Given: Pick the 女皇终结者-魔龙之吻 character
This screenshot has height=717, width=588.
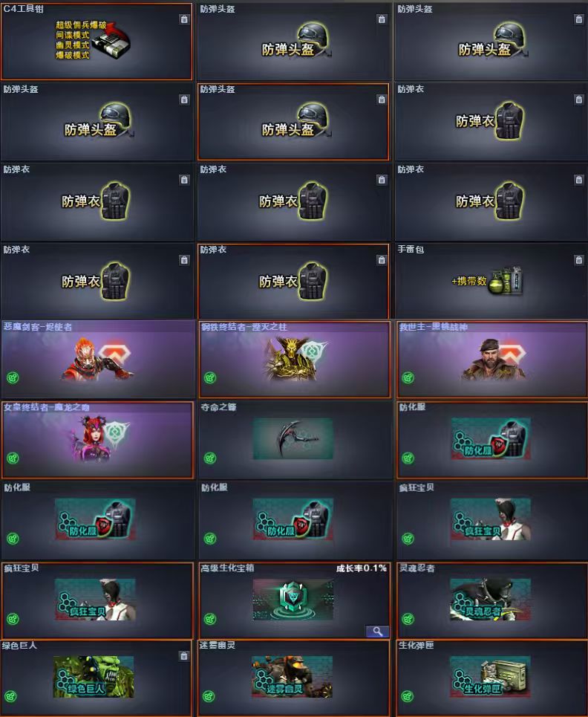Looking at the screenshot, I should pyautogui.click(x=97, y=440).
